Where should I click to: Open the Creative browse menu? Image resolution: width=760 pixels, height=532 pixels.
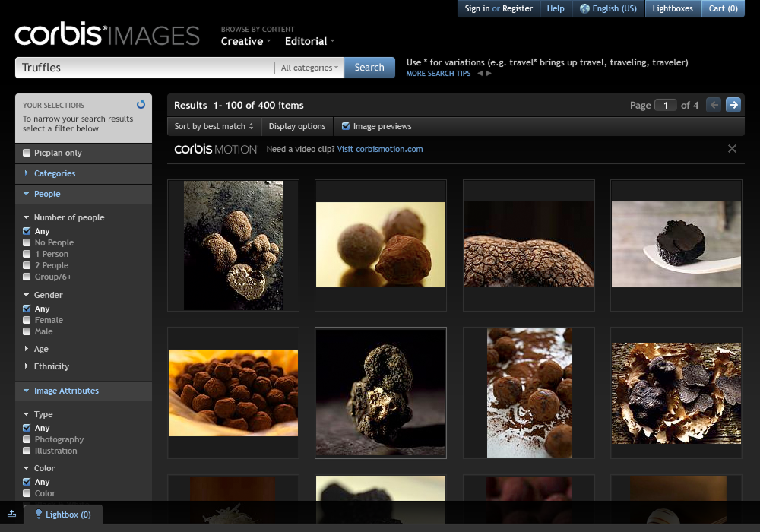coord(245,42)
